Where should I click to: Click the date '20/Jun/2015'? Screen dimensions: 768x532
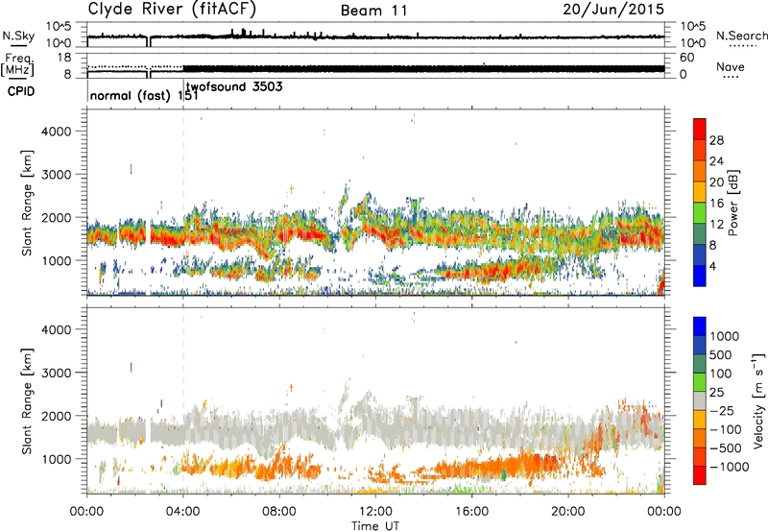(613, 10)
